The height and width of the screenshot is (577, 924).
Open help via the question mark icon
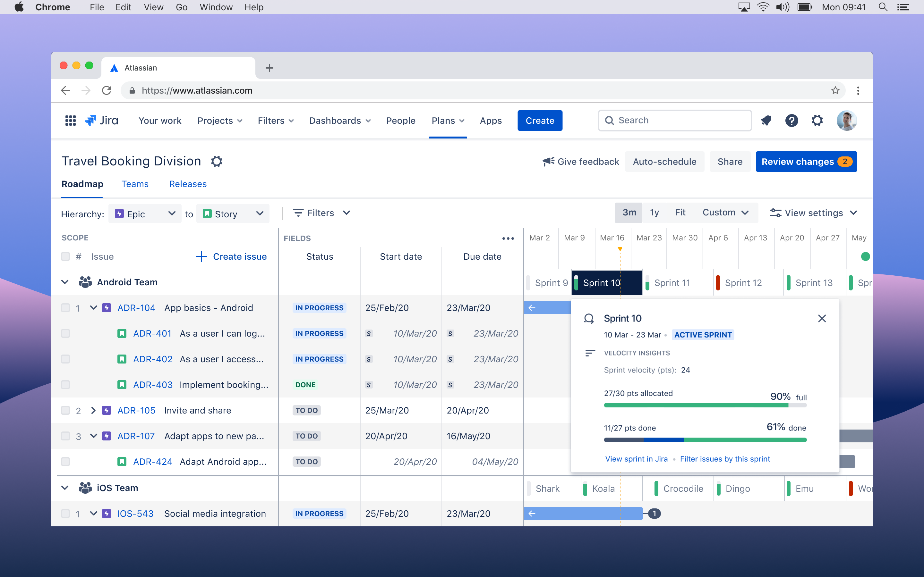pyautogui.click(x=792, y=121)
